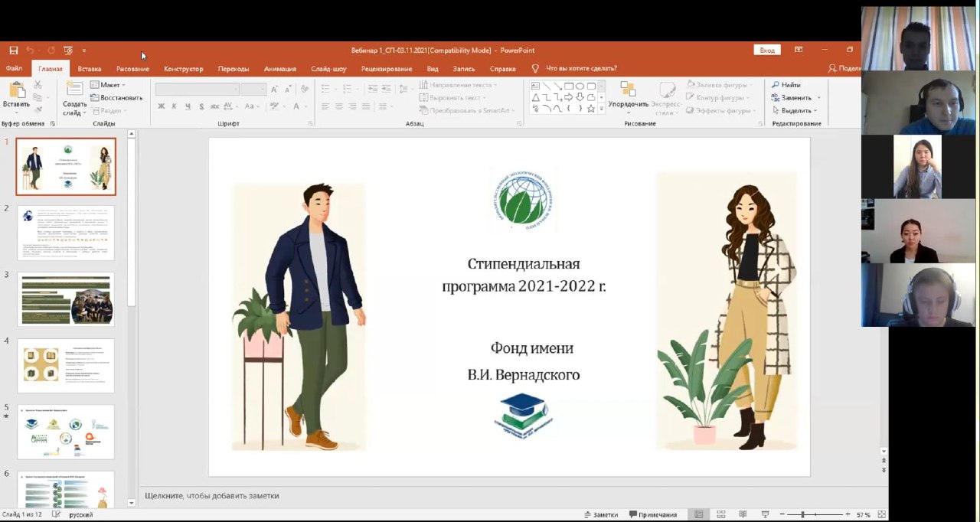
Task: Click the Format Painter brush icon
Action: [x=38, y=110]
